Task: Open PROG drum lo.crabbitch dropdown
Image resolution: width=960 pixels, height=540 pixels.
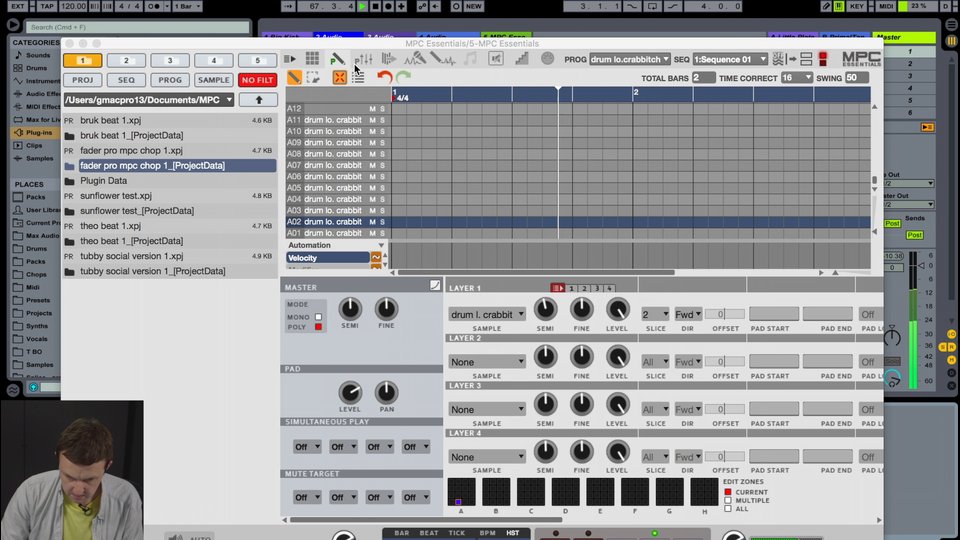Action: 629,59
